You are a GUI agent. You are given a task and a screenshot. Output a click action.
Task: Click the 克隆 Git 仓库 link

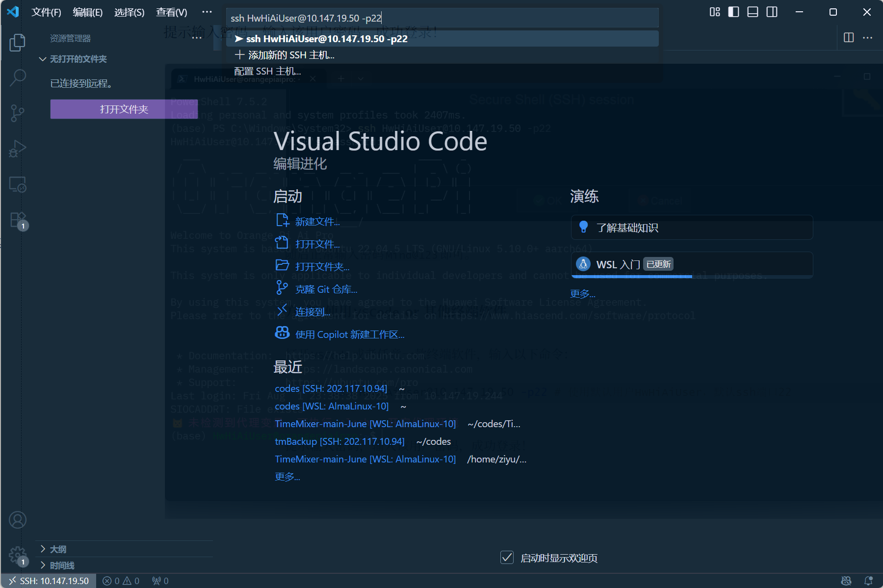click(x=326, y=289)
